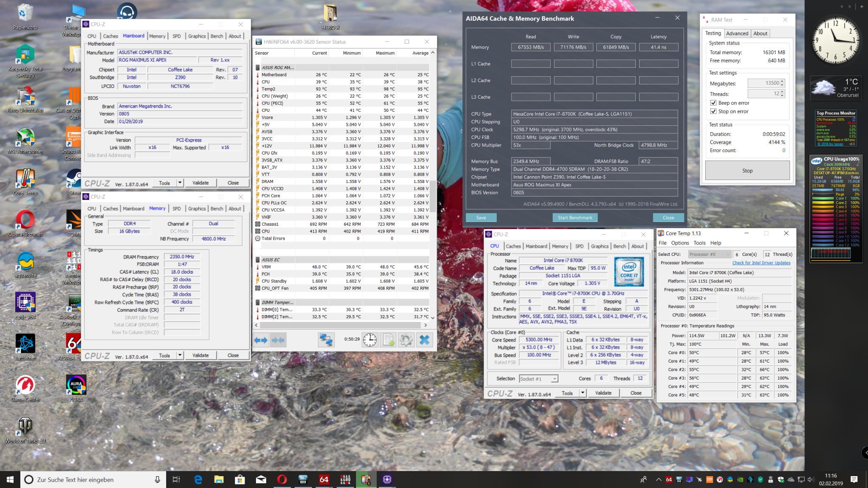Open the Core Temp desktop shortcut
Viewport: 868px width, 488px height.
(x=25, y=183)
